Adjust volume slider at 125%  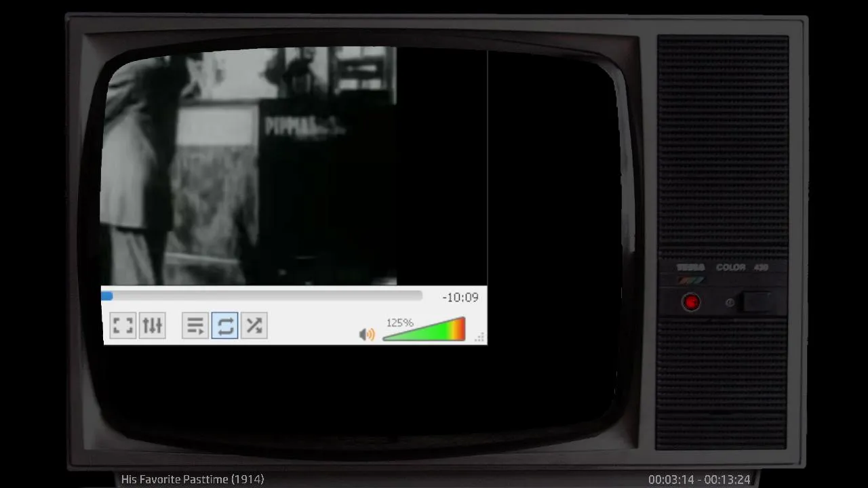424,329
